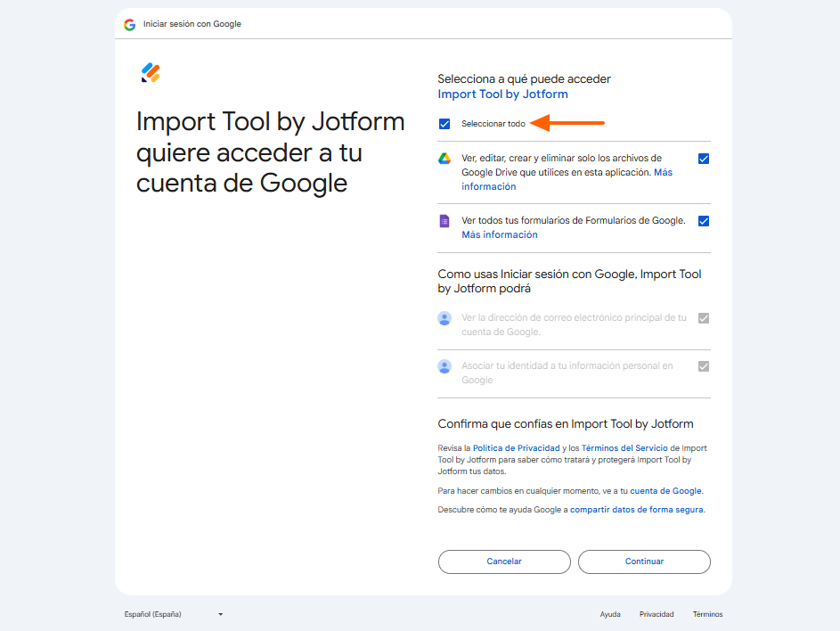Viewport: 840px width, 631px height.
Task: Click the purple Google Forms icon
Action: tap(444, 221)
